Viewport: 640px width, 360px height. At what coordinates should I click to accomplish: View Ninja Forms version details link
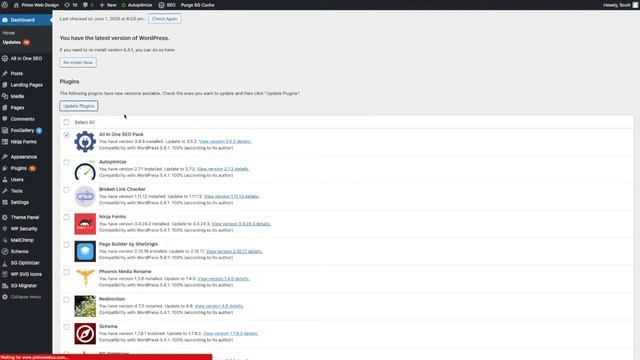(241, 224)
